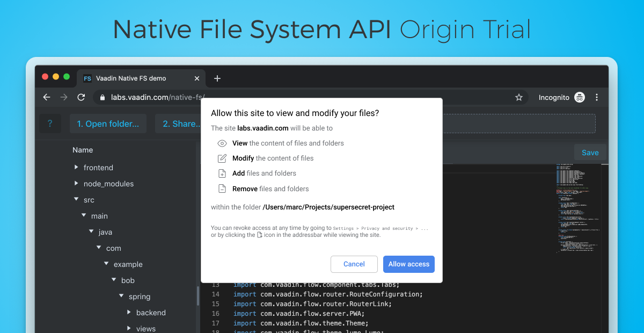Expand the node_modules folder arrow
The width and height of the screenshot is (644, 333).
tap(76, 184)
